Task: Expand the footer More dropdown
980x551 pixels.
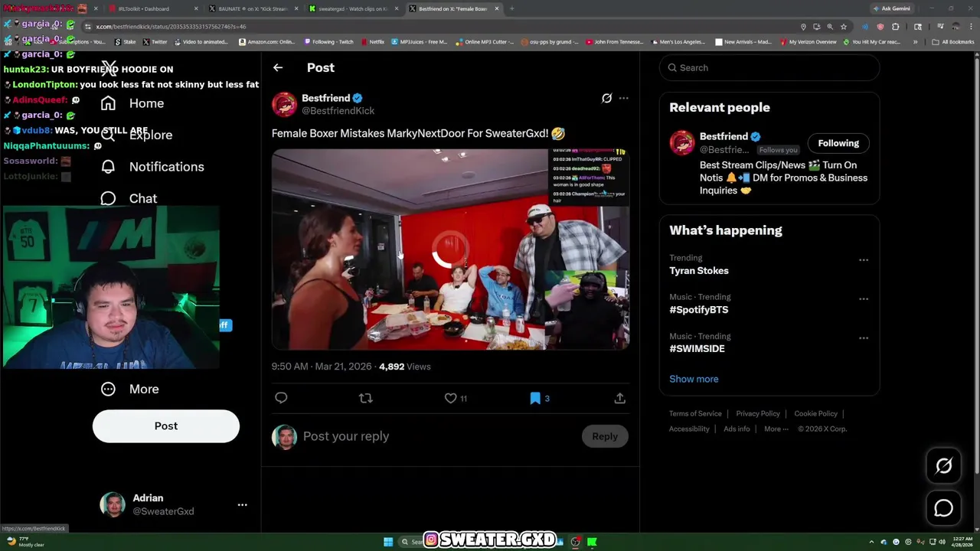Action: pyautogui.click(x=776, y=429)
